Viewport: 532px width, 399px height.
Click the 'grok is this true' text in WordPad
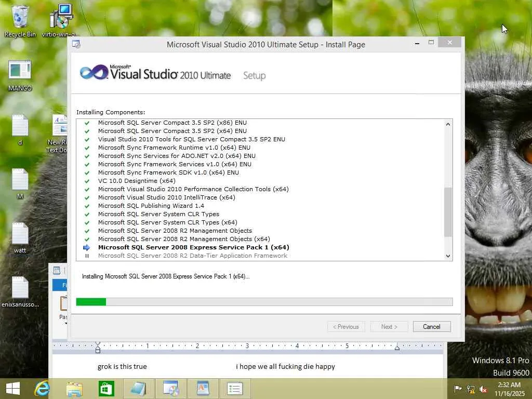122,366
